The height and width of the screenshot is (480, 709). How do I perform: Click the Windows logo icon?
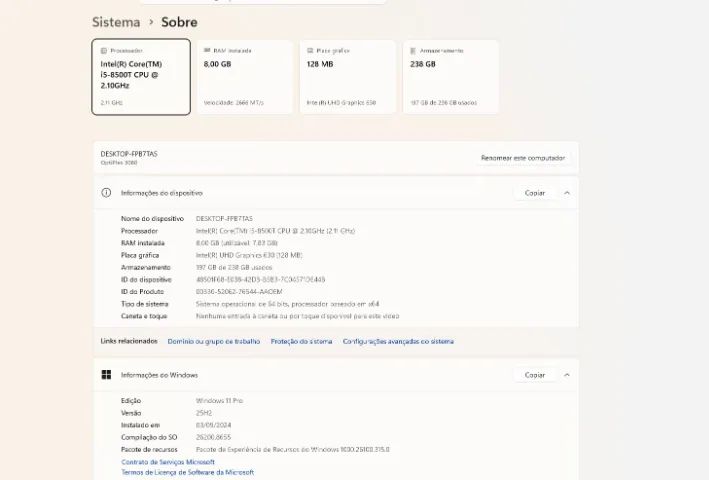(x=106, y=375)
